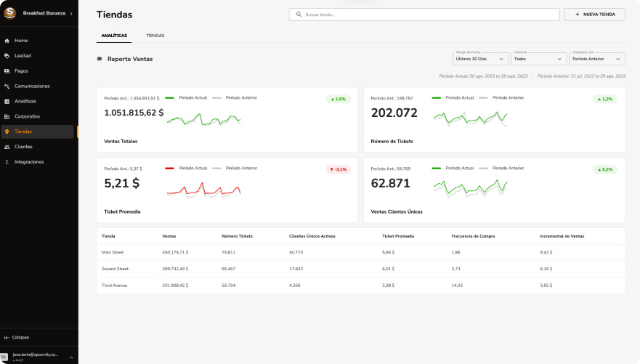Click the Ventas Totales sparkline chart
The width and height of the screenshot is (640, 364).
(203, 120)
